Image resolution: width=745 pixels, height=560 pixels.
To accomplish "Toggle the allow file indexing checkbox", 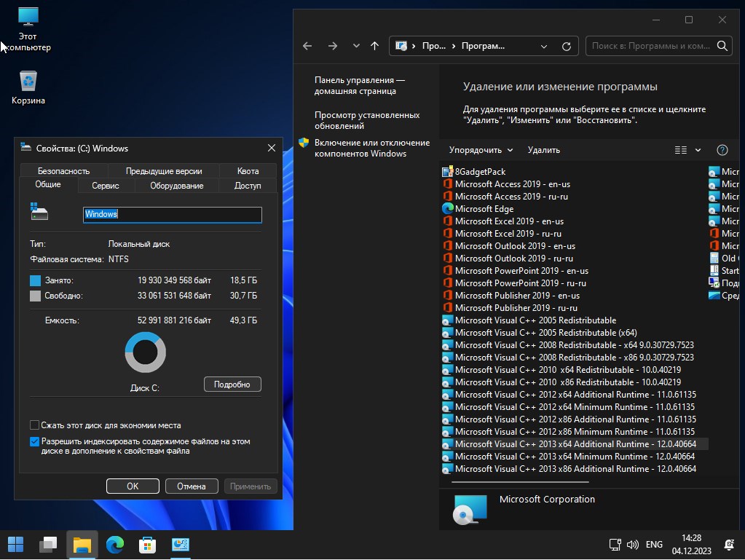I will coord(34,442).
